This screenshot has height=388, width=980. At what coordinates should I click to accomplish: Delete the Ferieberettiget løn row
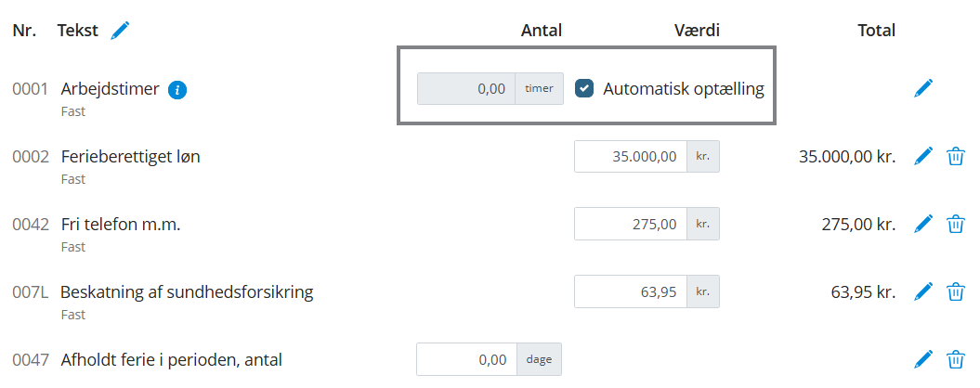pos(955,156)
